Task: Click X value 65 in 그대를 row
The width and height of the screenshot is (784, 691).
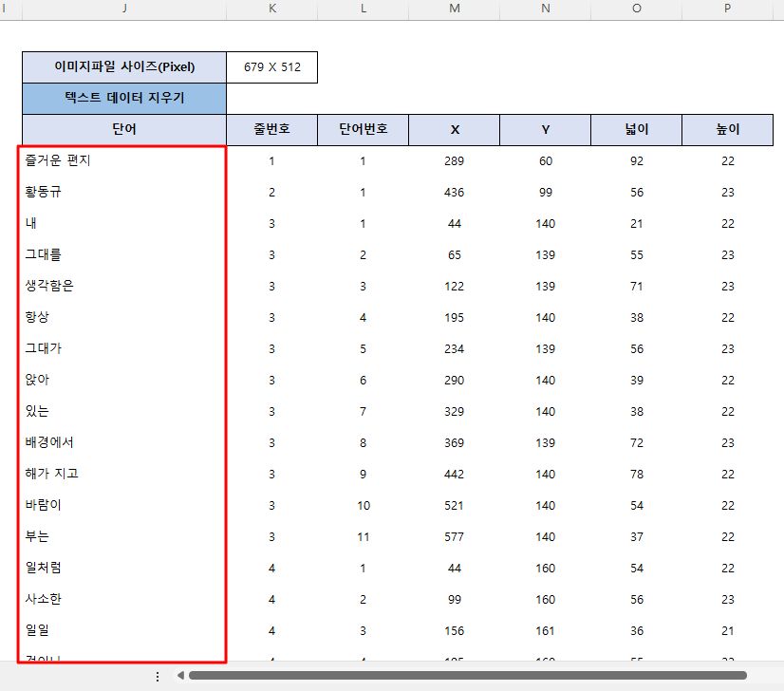Action: 454,255
